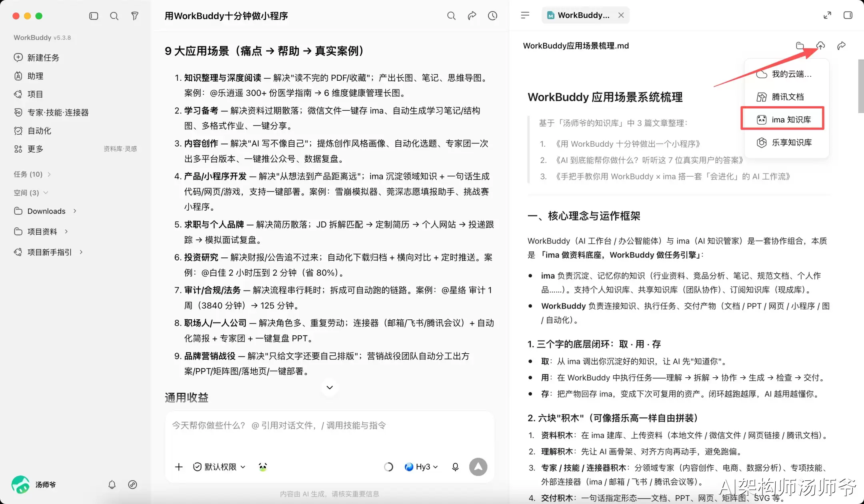Open conversation history clock icon
Image resolution: width=864 pixels, height=504 pixels.
click(492, 16)
